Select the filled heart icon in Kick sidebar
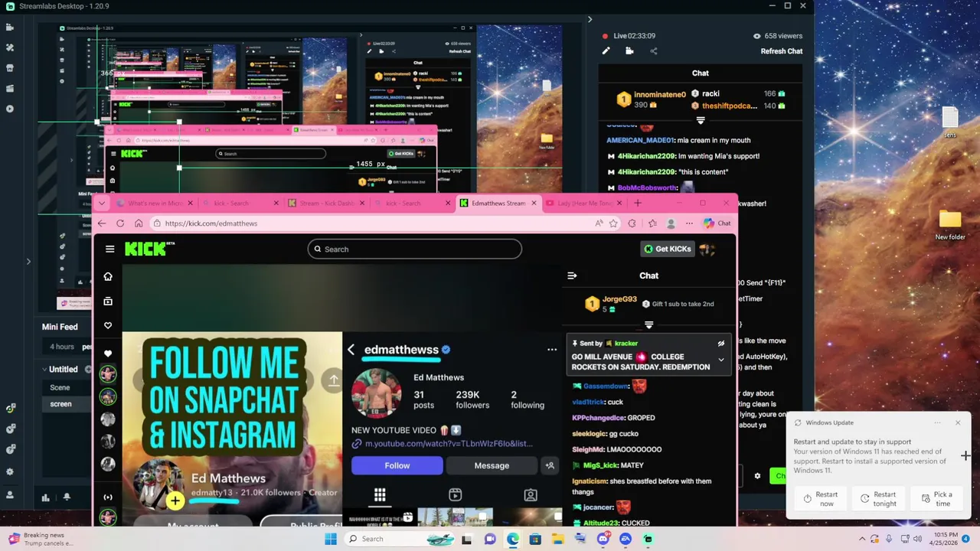 tap(108, 354)
